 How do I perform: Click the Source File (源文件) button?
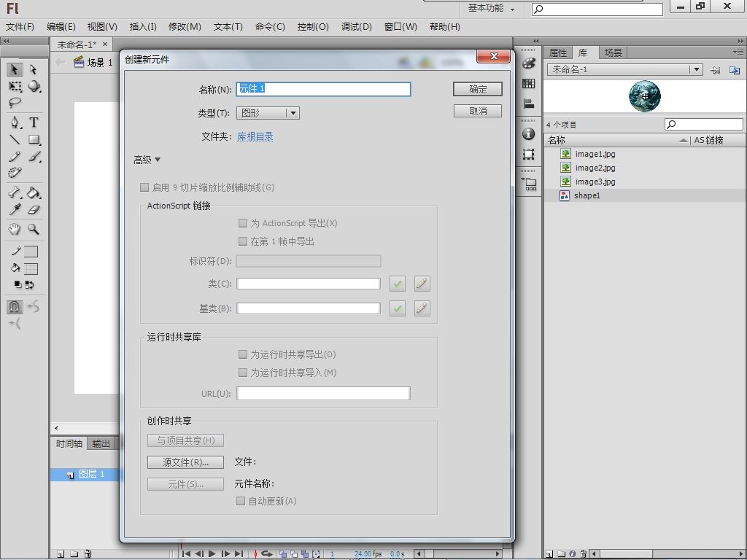click(185, 462)
